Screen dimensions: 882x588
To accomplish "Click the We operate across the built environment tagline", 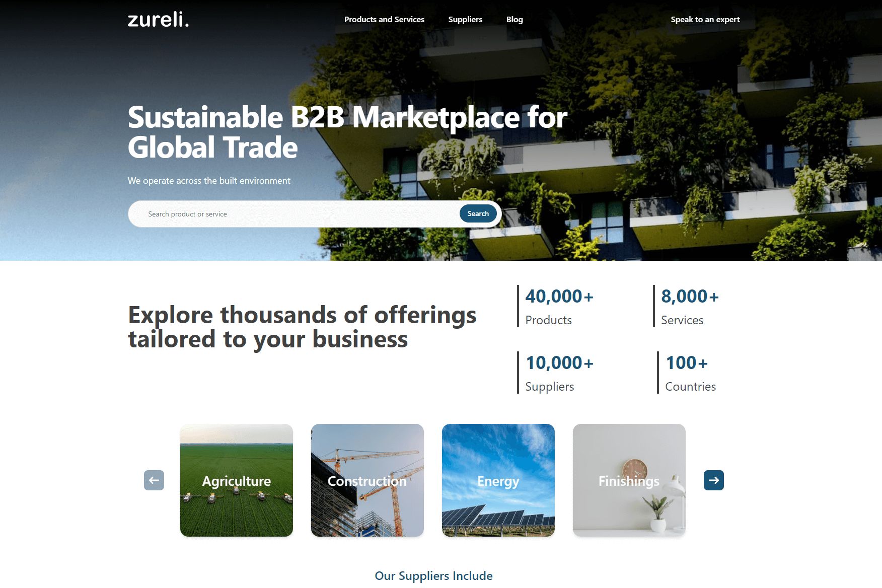I will point(209,181).
